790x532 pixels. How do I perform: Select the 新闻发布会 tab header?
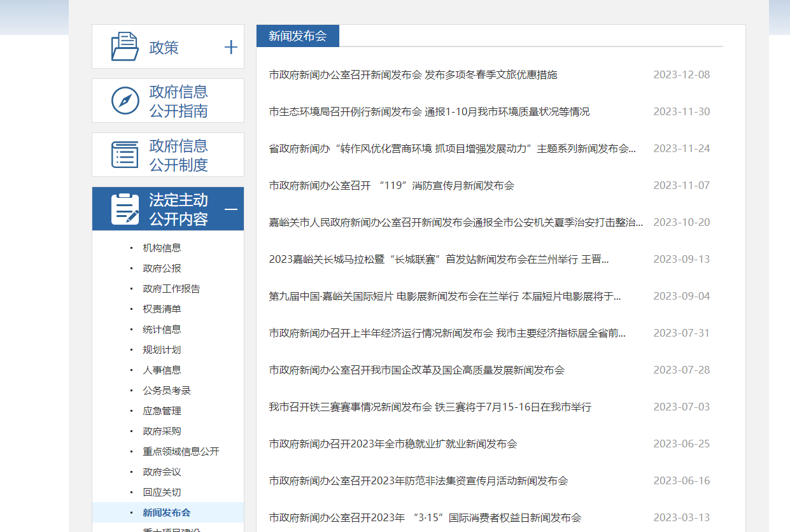(x=297, y=36)
